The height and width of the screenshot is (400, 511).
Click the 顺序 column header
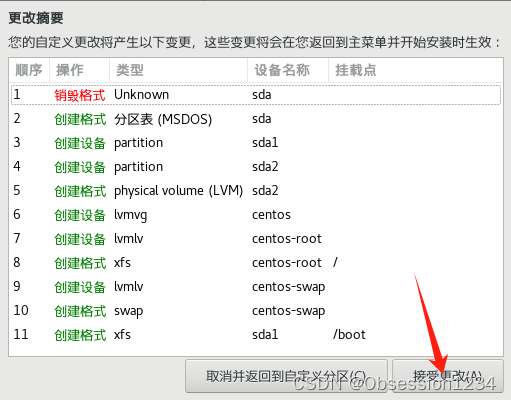tap(29, 70)
